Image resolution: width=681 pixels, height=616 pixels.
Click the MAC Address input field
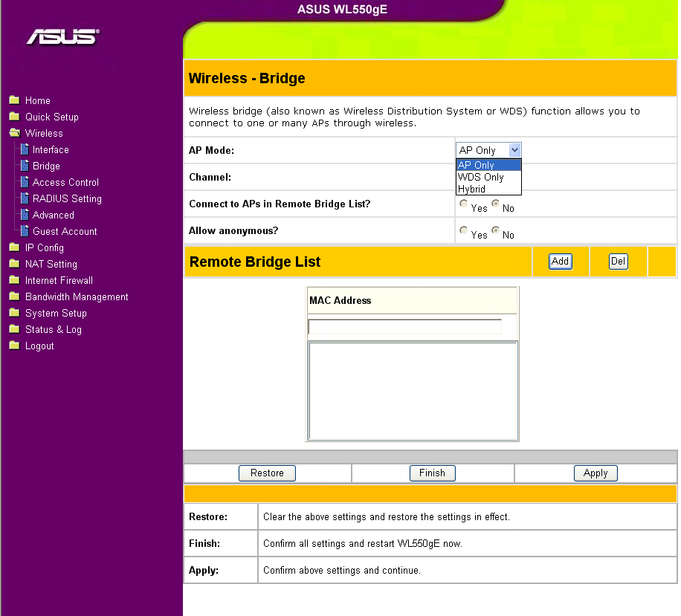[x=404, y=327]
